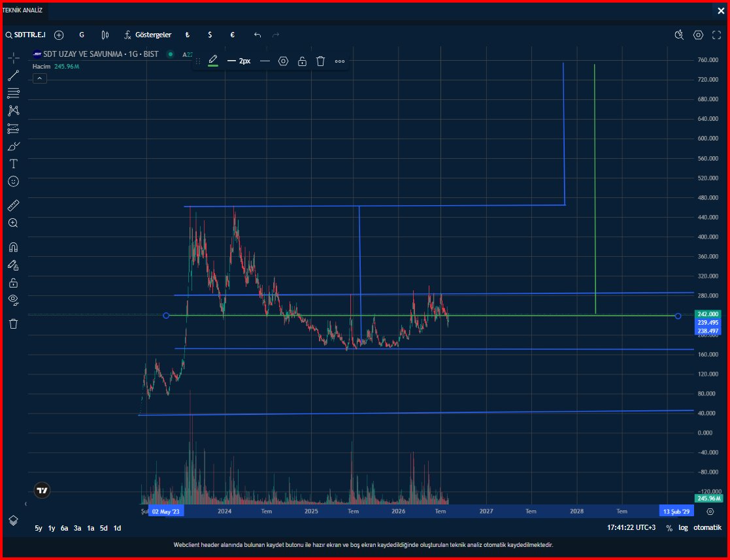Open the line style dropdown
This screenshot has height=560, width=730.
pyautogui.click(x=265, y=61)
